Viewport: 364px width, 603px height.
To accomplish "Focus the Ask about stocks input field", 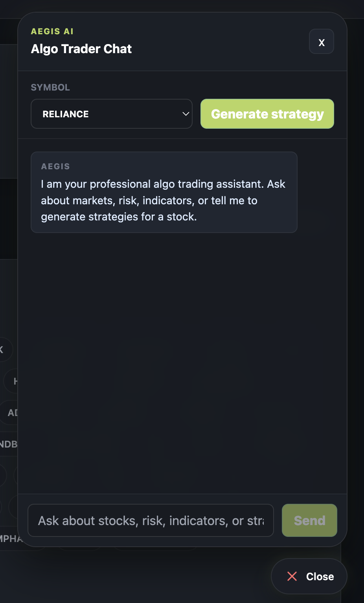I will [x=151, y=520].
